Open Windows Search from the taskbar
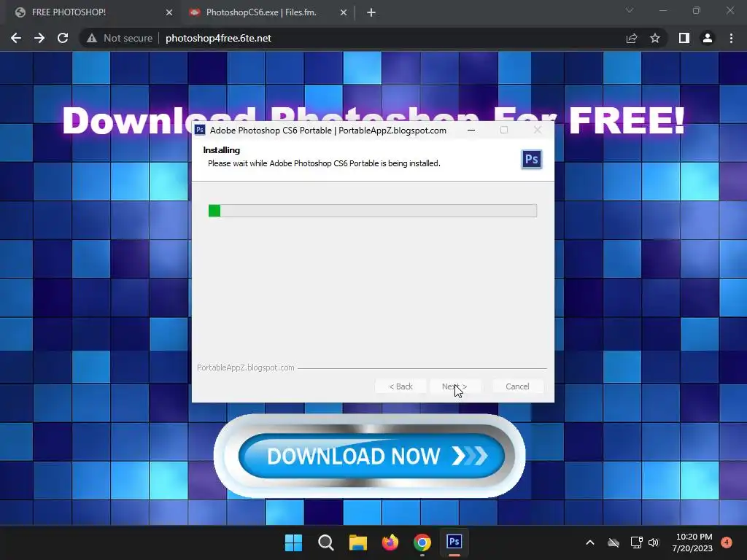The height and width of the screenshot is (560, 747). coord(326,542)
